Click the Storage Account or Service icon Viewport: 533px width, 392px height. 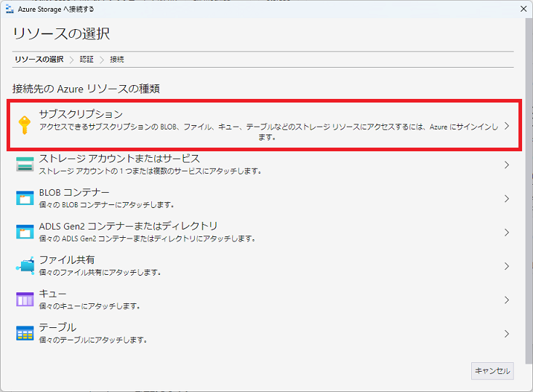(x=25, y=164)
